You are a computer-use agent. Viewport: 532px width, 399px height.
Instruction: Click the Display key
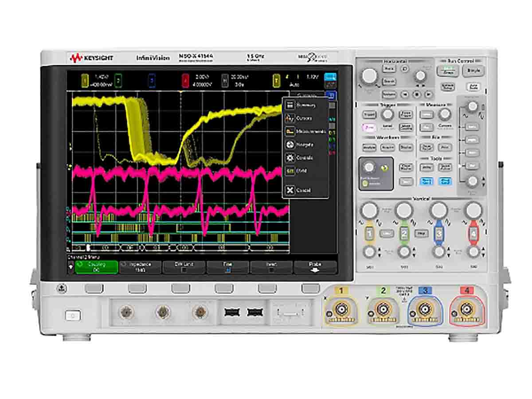coord(406,148)
